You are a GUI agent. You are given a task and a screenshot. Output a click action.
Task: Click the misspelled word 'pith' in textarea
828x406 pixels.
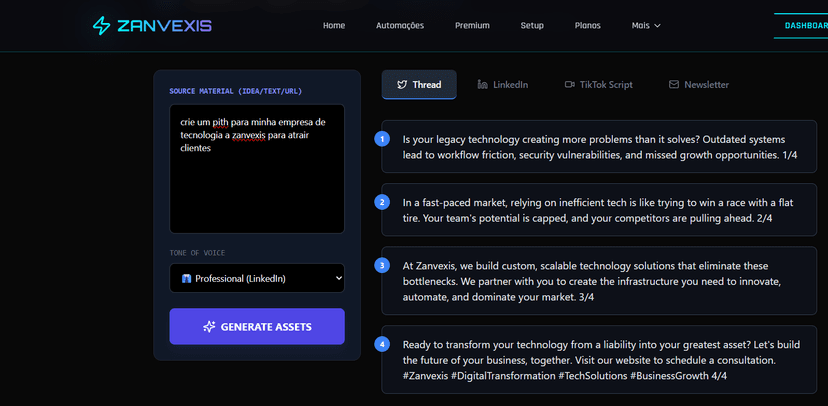(220, 122)
